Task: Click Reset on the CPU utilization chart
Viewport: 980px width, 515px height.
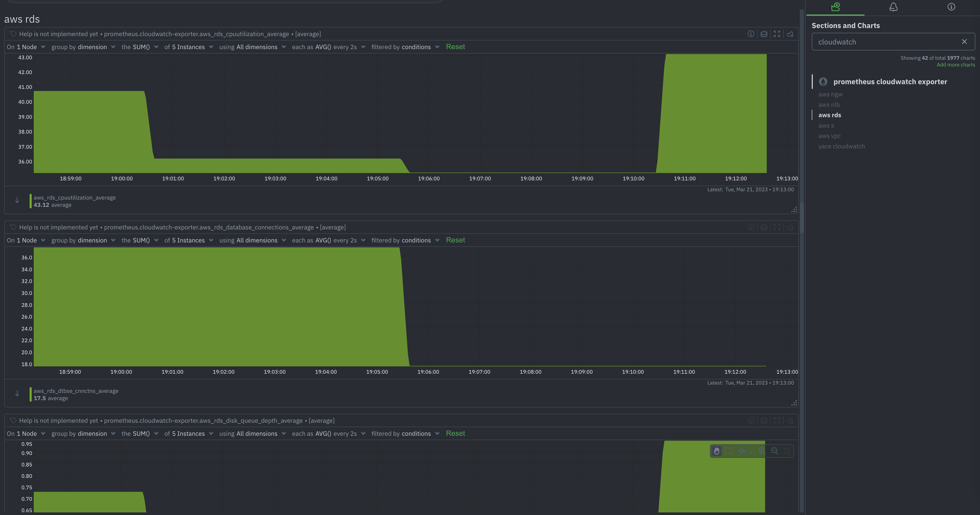Action: 455,47
